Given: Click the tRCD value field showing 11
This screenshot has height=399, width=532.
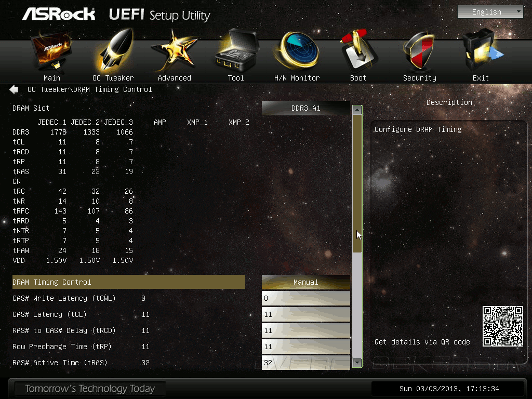Looking at the screenshot, I should click(305, 330).
